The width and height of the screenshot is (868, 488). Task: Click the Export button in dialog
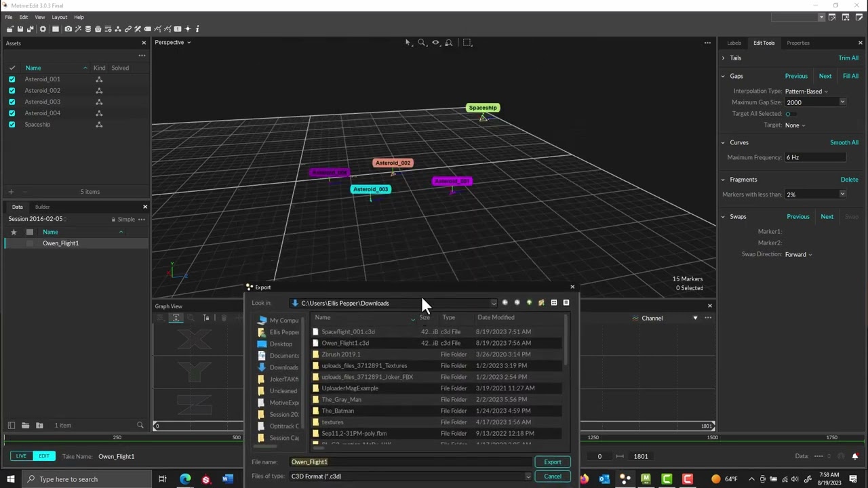(x=553, y=462)
